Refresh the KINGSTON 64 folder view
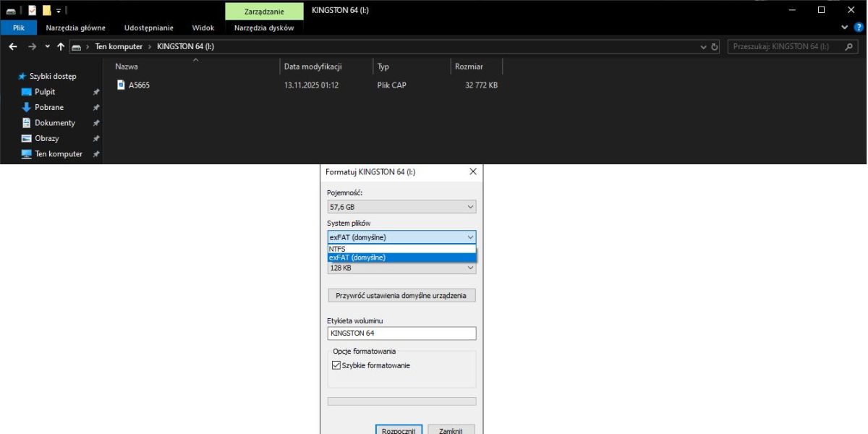The height and width of the screenshot is (434, 868). (x=715, y=46)
